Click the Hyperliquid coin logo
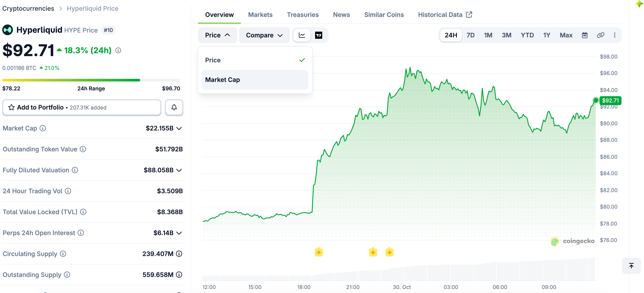 (8, 30)
